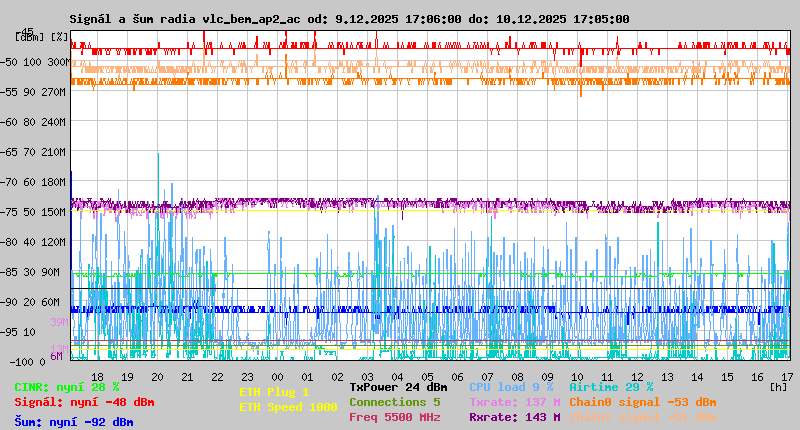This screenshot has height=430, width=800.
Task: Click the graph title text
Action: (349, 19)
